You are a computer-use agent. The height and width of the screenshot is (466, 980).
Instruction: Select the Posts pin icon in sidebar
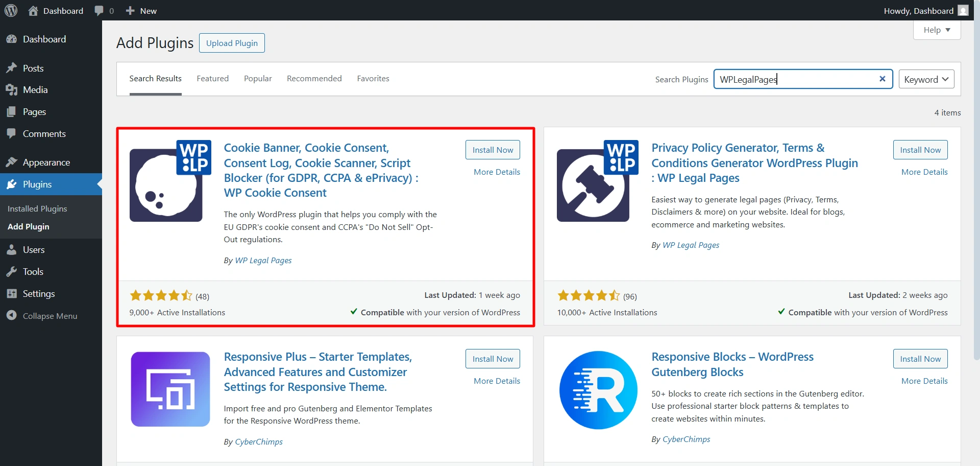point(12,67)
